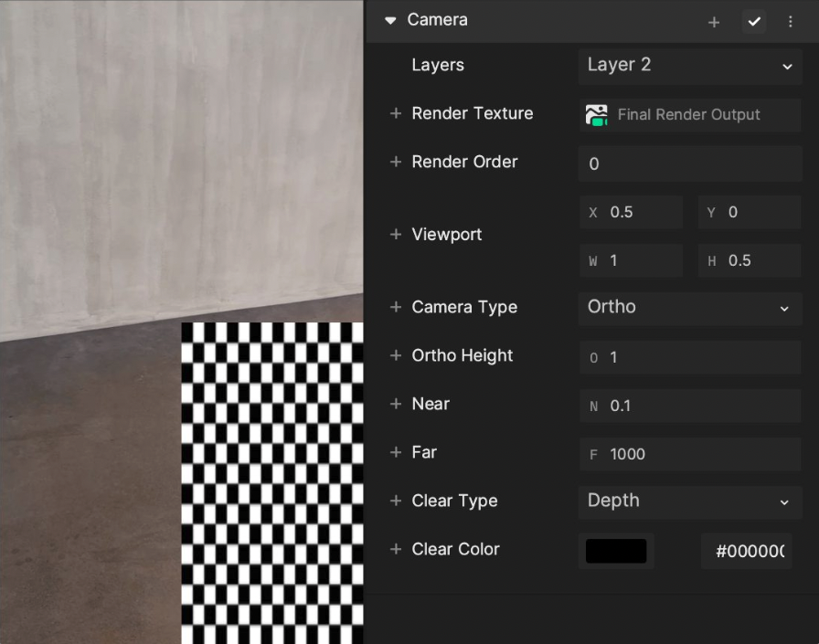Select the Camera header label
Image resolution: width=819 pixels, height=644 pixels.
[x=438, y=20]
